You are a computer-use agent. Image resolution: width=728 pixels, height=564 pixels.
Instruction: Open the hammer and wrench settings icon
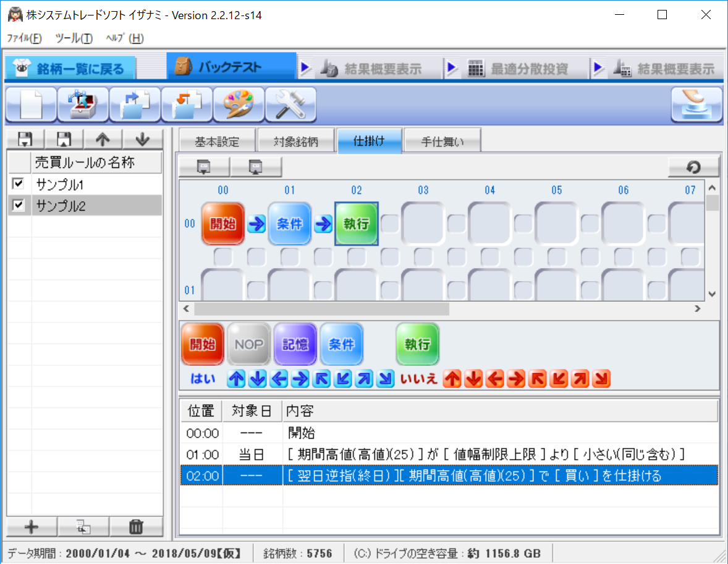(290, 105)
